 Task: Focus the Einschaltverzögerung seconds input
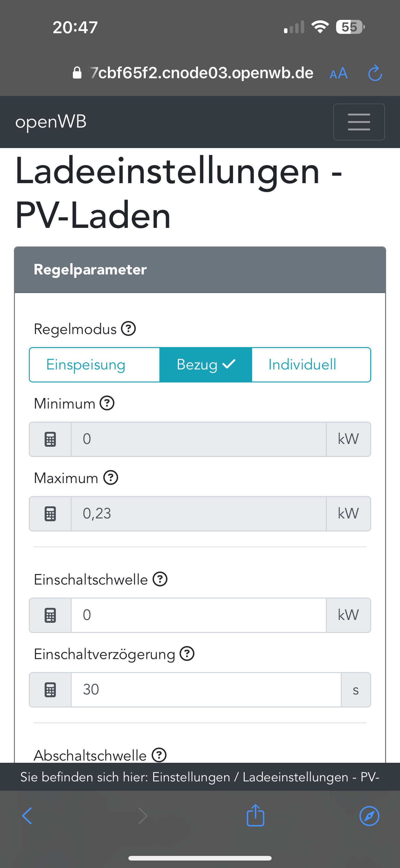[206, 690]
